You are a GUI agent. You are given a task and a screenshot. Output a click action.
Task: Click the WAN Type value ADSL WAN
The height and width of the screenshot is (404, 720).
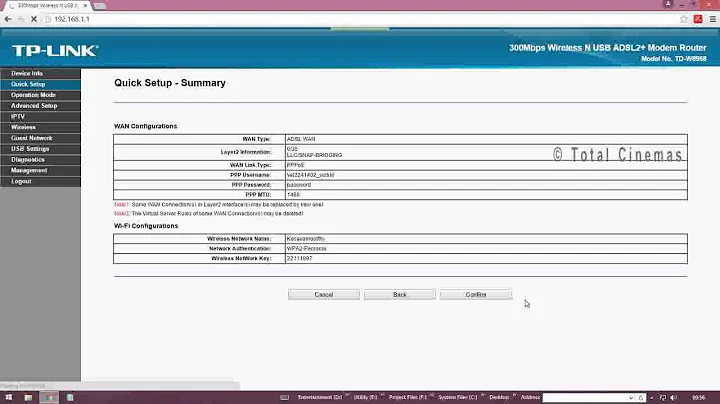point(301,139)
